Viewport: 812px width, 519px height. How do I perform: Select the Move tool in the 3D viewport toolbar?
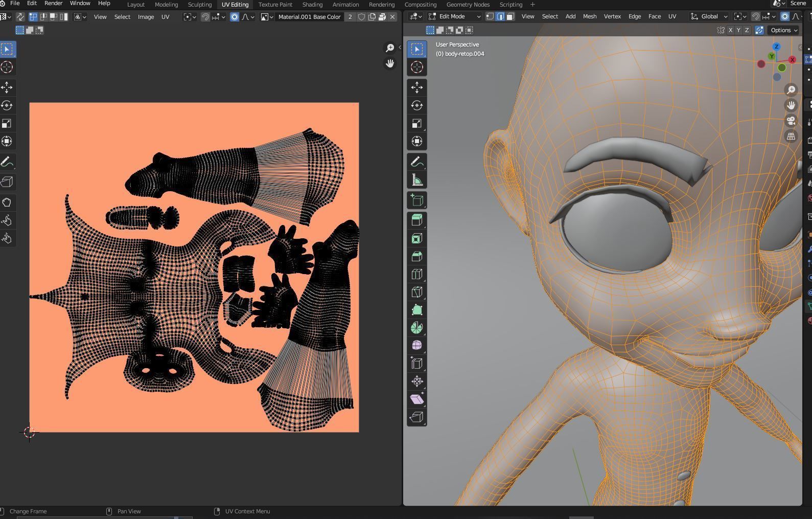click(417, 87)
